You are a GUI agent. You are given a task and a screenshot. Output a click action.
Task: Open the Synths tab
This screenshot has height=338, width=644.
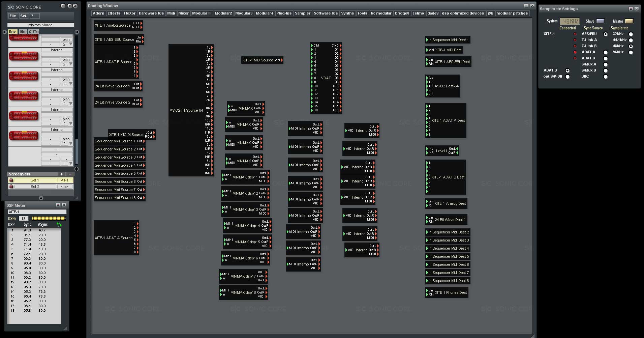point(347,13)
